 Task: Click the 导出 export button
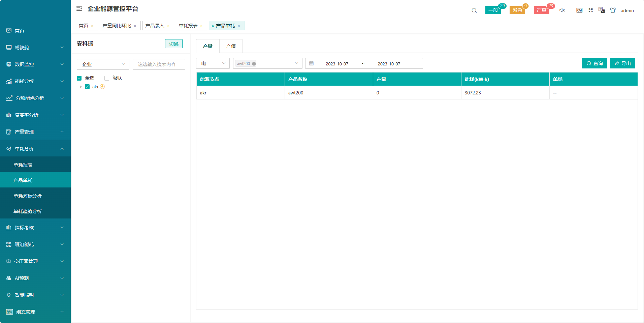click(622, 63)
